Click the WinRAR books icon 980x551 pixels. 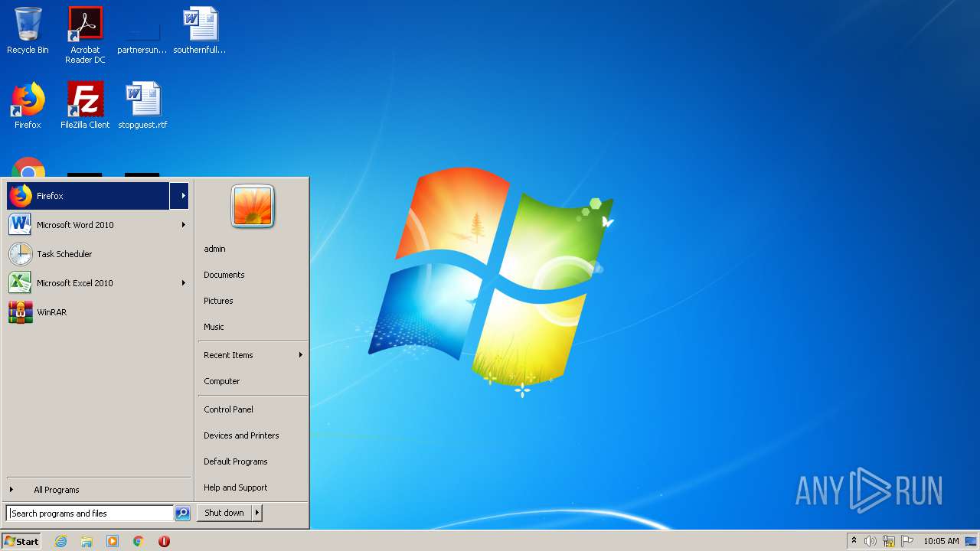(x=21, y=312)
